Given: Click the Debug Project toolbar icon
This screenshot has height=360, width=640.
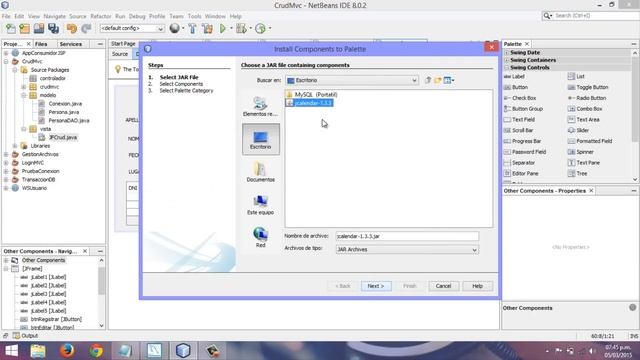Looking at the screenshot, I should pos(241,29).
